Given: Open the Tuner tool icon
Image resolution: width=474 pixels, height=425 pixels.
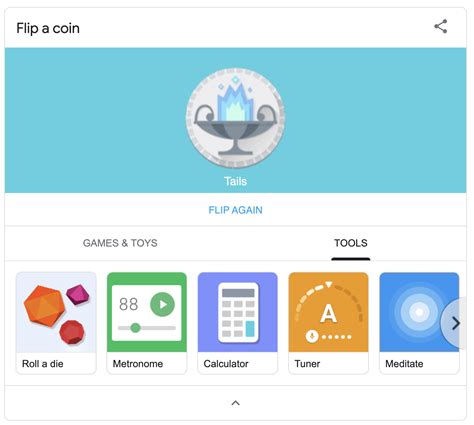Looking at the screenshot, I should click(328, 312).
